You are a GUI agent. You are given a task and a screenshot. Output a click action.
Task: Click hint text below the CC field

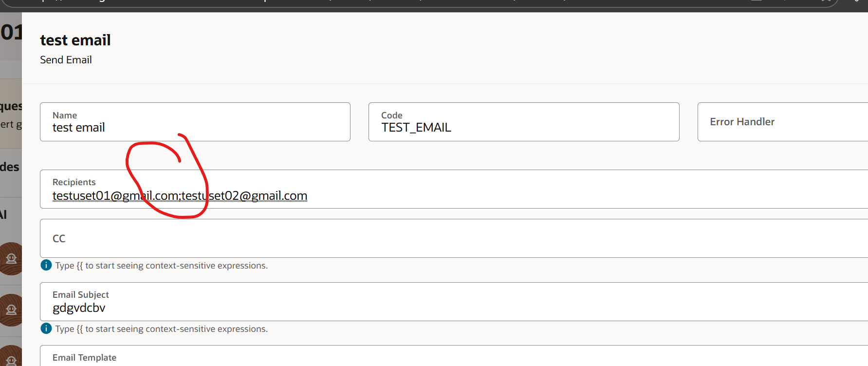click(x=162, y=266)
